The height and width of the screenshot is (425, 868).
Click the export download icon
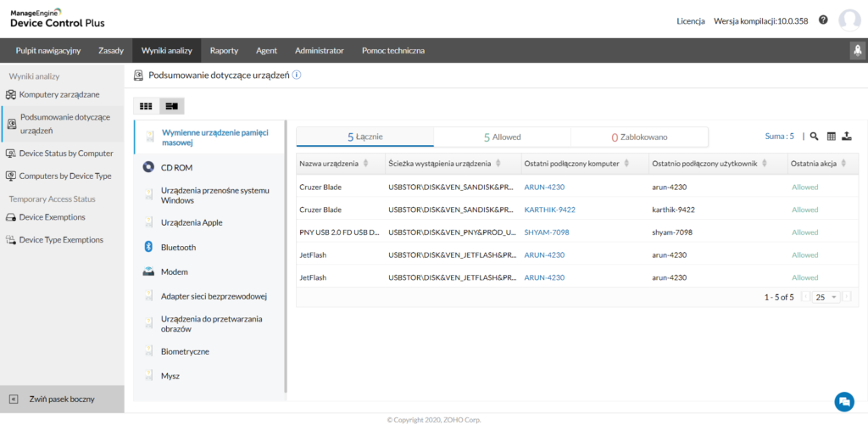pos(847,136)
